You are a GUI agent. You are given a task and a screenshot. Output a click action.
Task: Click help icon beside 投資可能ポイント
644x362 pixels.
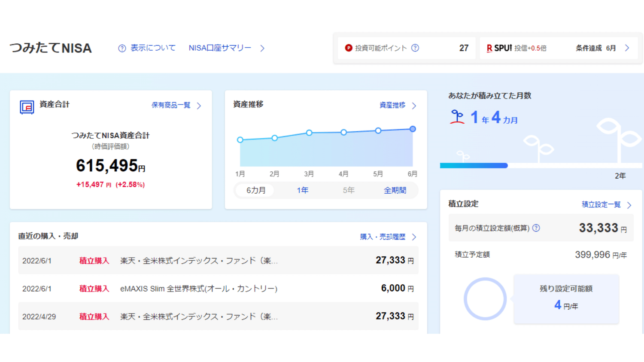tap(415, 48)
